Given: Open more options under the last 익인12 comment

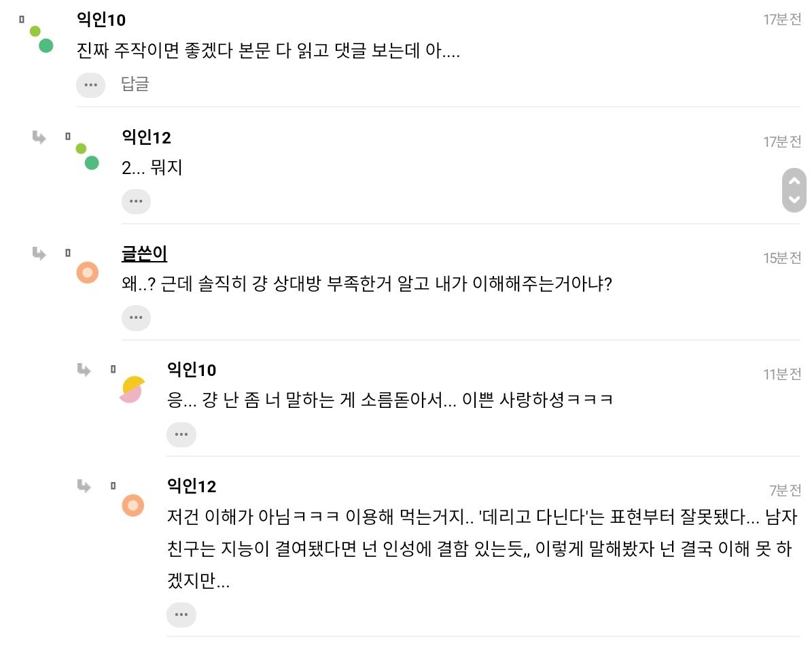Looking at the screenshot, I should click(x=181, y=614).
